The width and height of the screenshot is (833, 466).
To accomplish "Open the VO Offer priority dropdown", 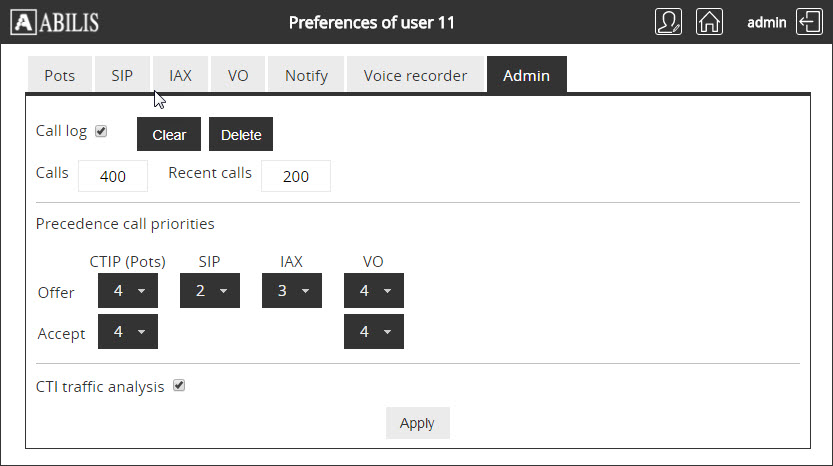I will [374, 291].
